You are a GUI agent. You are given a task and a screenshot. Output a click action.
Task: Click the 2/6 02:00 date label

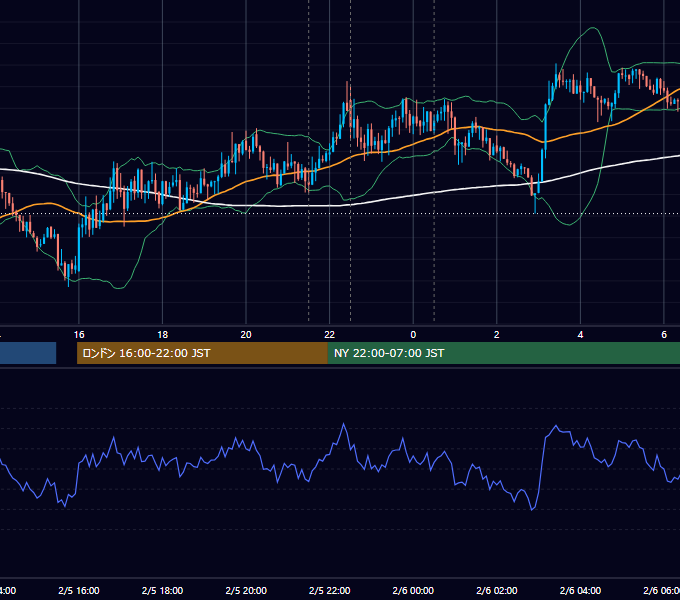[x=497, y=590]
